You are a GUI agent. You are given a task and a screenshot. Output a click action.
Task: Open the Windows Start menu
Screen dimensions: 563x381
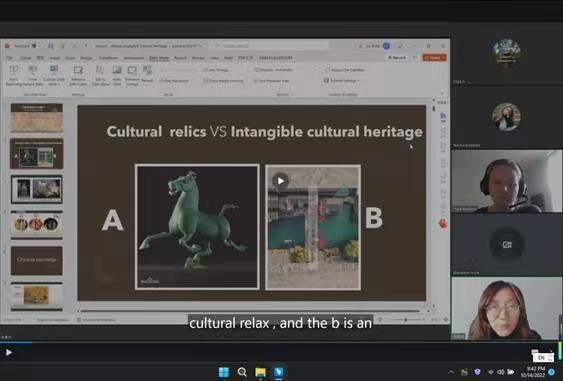(224, 372)
